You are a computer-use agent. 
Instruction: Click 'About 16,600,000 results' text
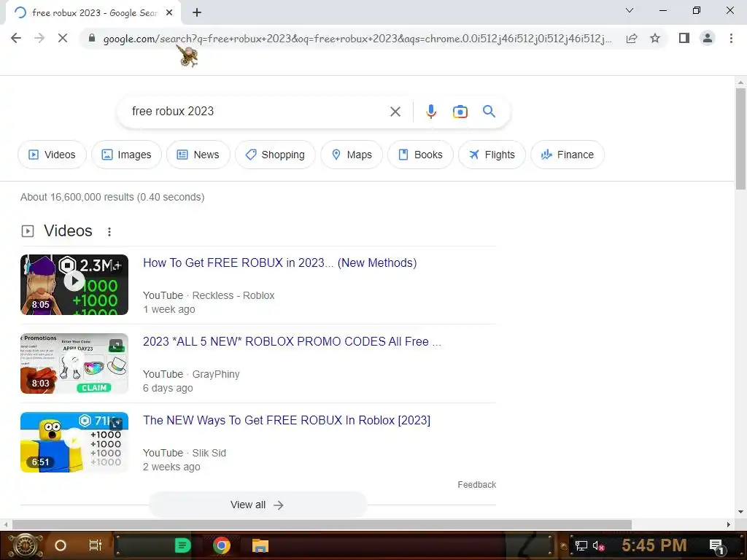coord(112,197)
